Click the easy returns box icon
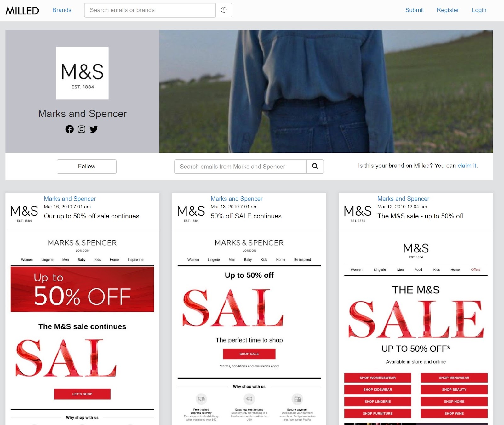 pyautogui.click(x=249, y=399)
